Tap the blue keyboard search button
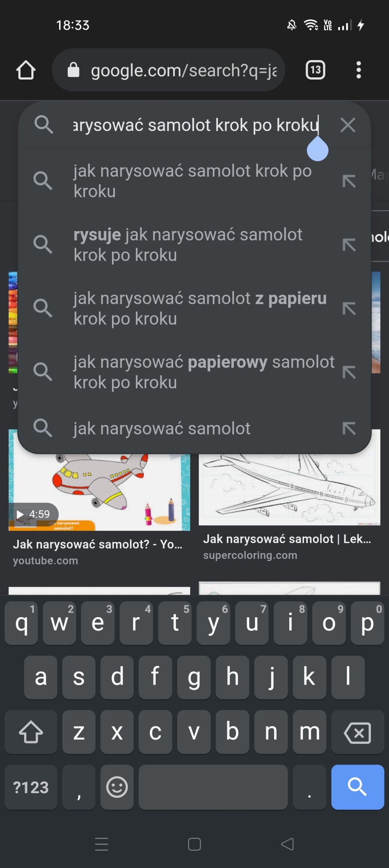This screenshot has height=868, width=389. pos(357,787)
